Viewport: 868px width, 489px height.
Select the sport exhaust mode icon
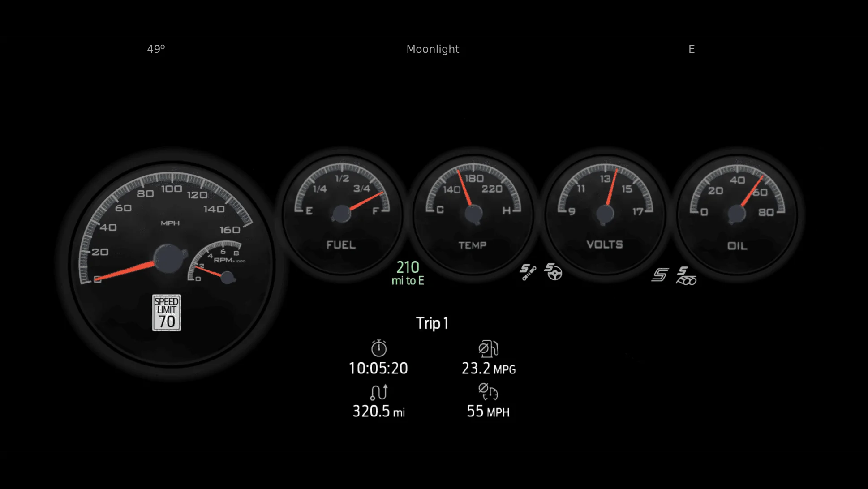tap(686, 276)
